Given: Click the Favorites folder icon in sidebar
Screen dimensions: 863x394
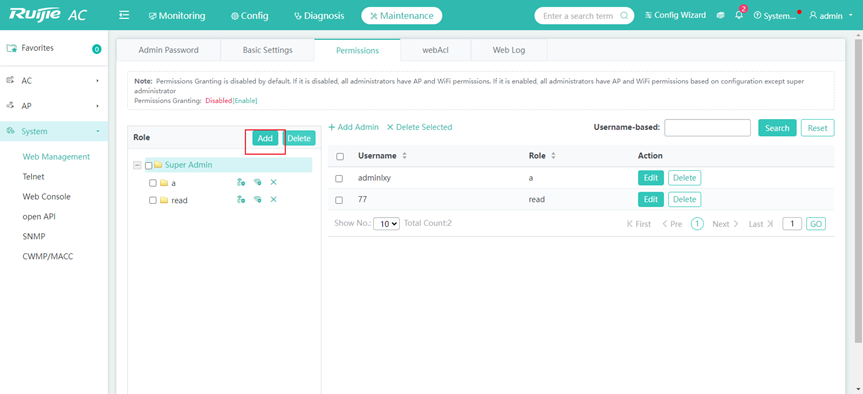Looking at the screenshot, I should coord(11,48).
